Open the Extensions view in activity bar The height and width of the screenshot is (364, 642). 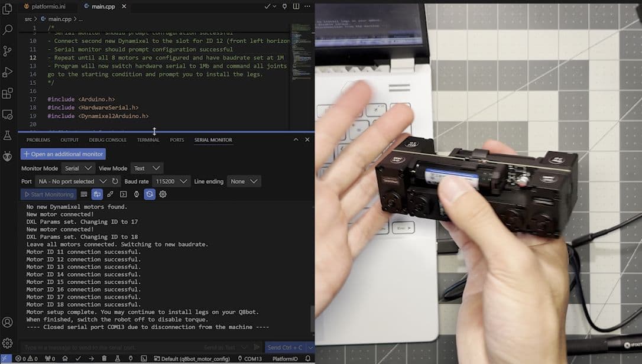(x=7, y=93)
